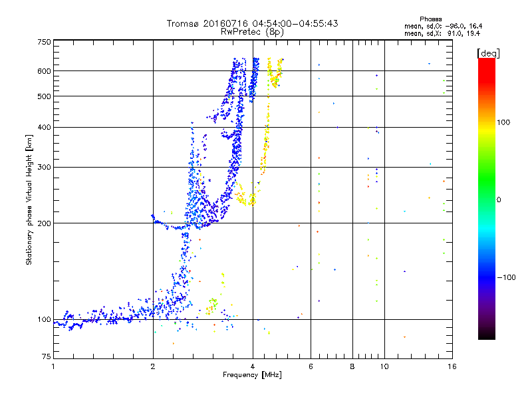532x399 pixels.
Task: Click the frequency axis tick "2"
Action: click(153, 366)
